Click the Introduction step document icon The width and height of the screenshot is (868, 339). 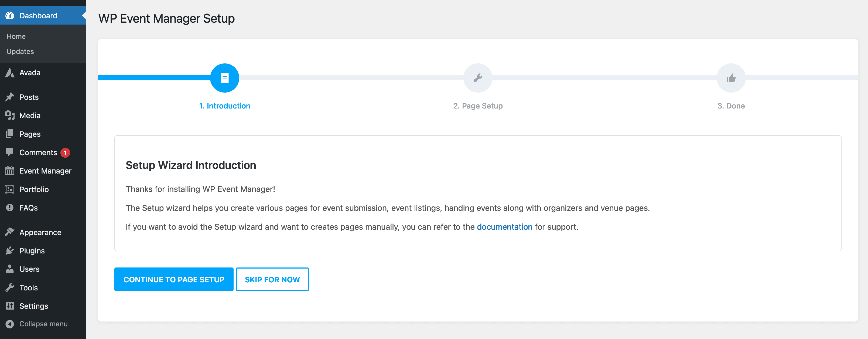coord(225,78)
